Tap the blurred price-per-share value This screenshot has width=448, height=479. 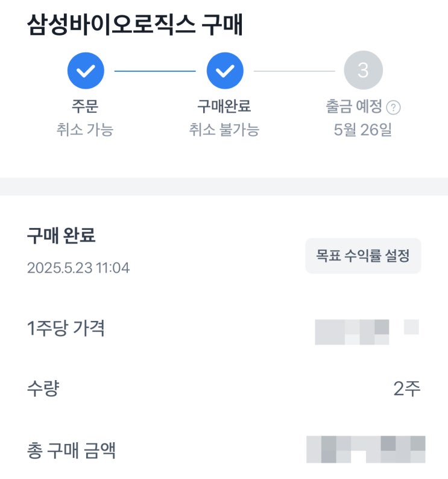coord(367,332)
